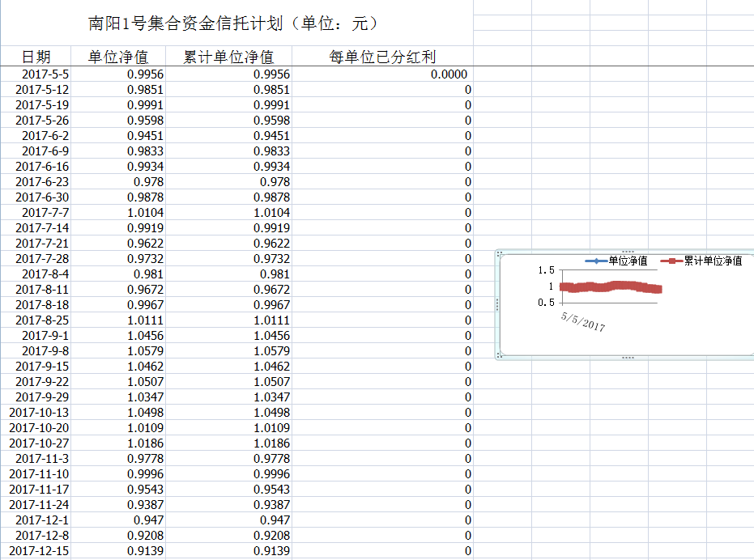Select the 1.5 vertical axis label
754x560 pixels.
coord(546,271)
